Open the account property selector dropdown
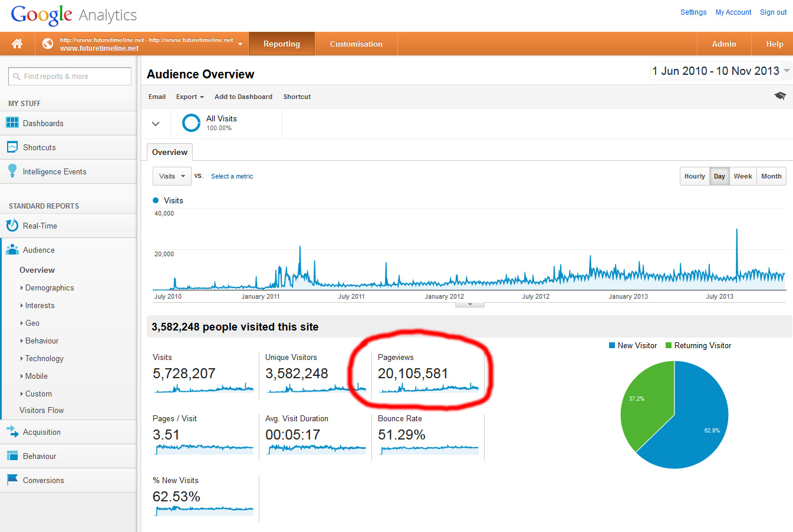 [241, 44]
